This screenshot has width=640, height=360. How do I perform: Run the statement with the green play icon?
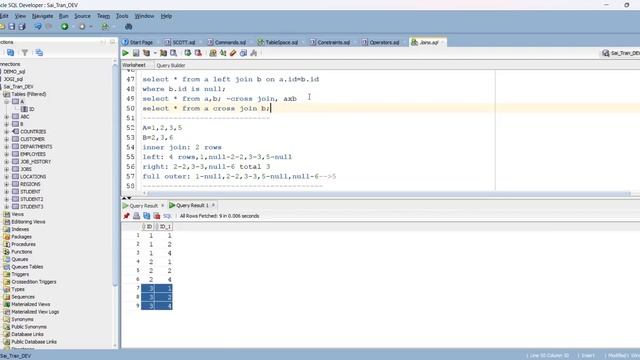[x=125, y=53]
